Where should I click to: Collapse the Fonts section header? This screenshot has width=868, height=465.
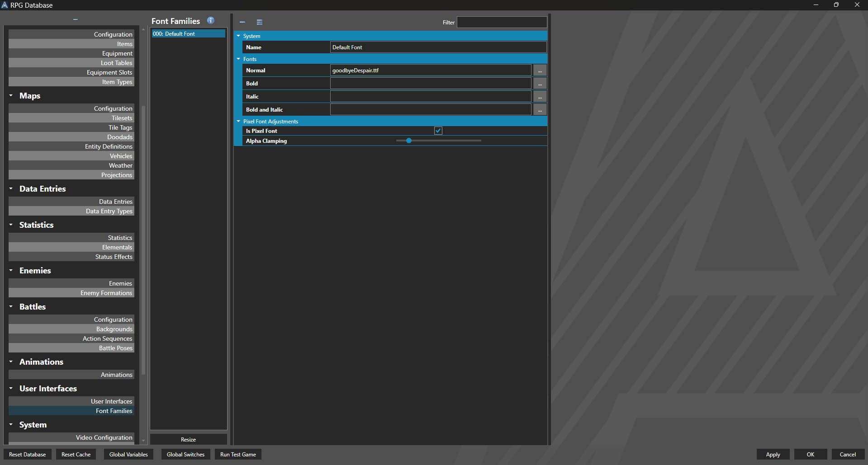[x=238, y=59]
